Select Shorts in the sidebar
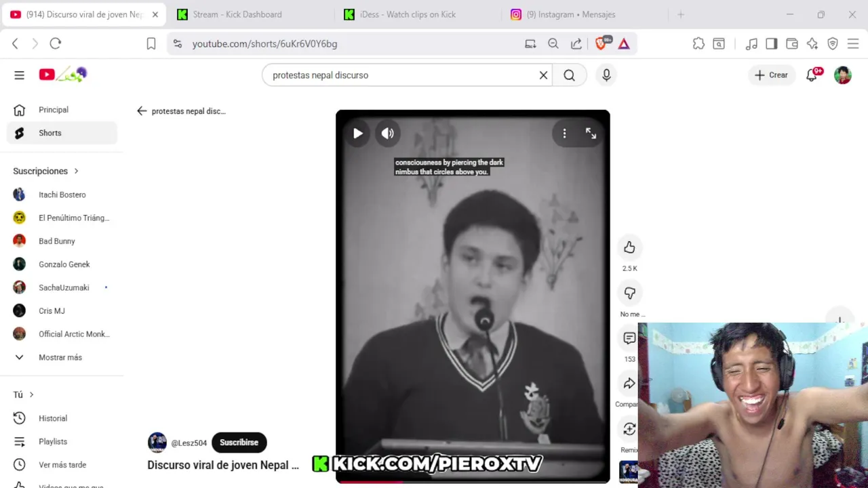Screen dimensions: 868x488 point(62,133)
